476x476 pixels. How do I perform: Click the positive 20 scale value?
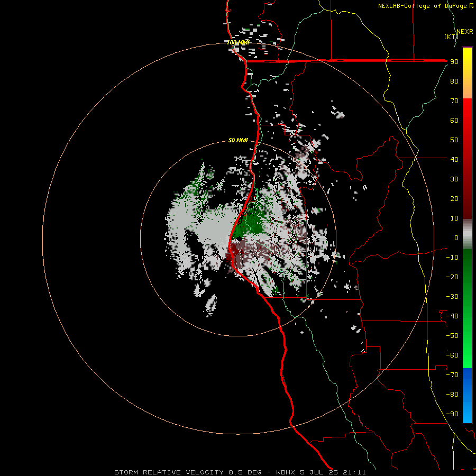pos(454,199)
